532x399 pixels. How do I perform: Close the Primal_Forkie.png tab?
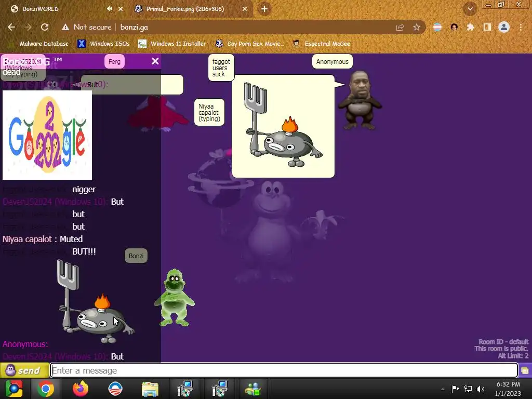click(245, 9)
